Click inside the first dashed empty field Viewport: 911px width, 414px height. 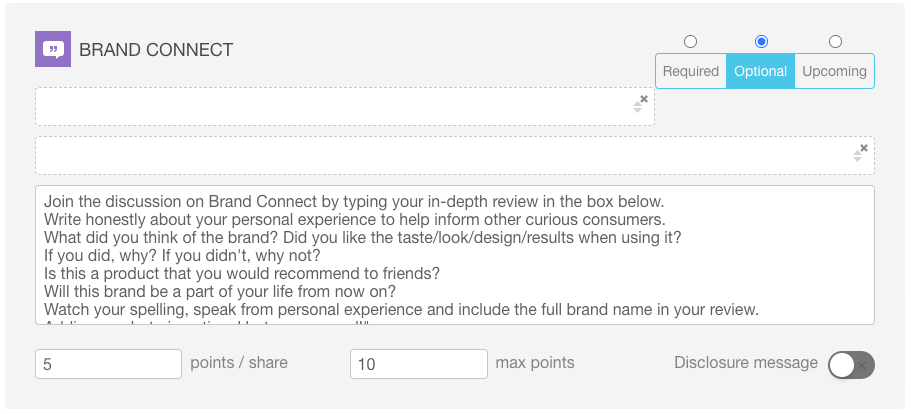pos(345,106)
